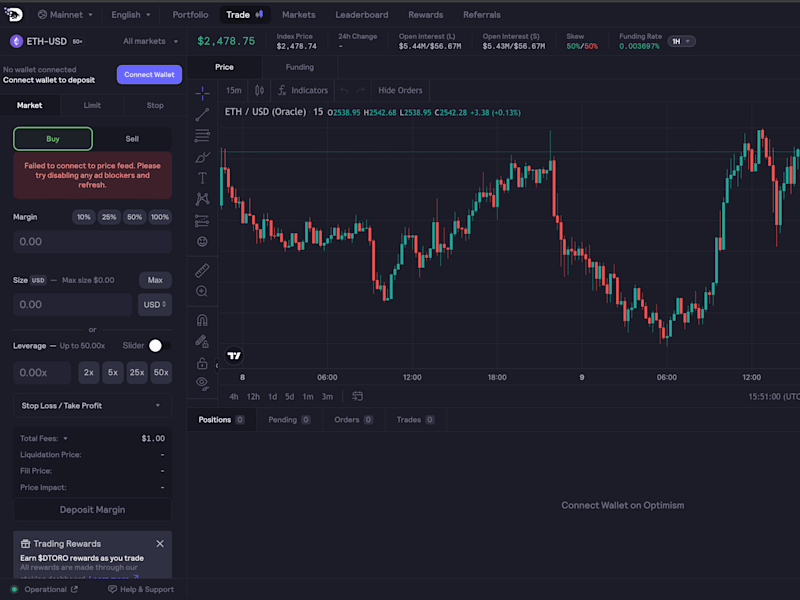Open the Rewards page
The width and height of the screenshot is (800, 600).
click(426, 15)
